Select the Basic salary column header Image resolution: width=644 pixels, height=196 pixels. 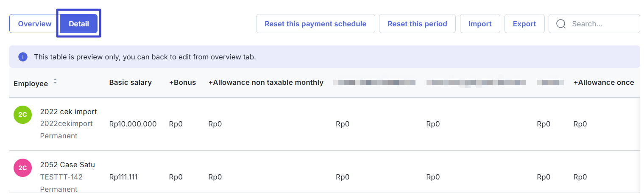click(130, 82)
